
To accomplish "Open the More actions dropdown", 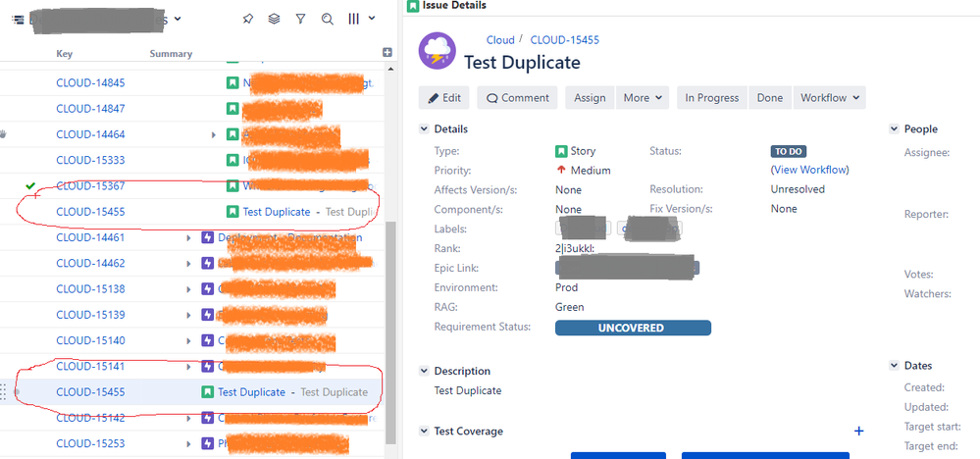I will tap(643, 98).
